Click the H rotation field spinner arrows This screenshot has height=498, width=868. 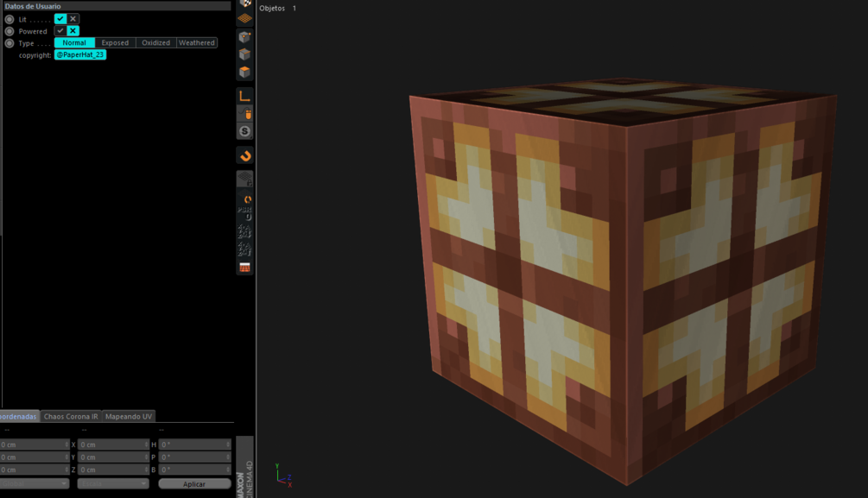[x=228, y=444]
